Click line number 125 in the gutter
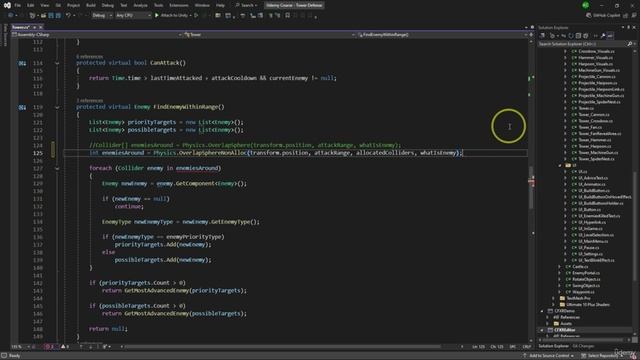Image resolution: width=640 pixels, height=360 pixels. [38, 153]
